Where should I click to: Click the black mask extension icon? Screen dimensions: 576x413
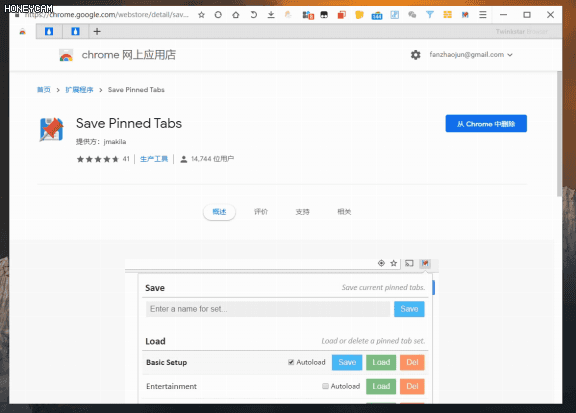[324, 15]
